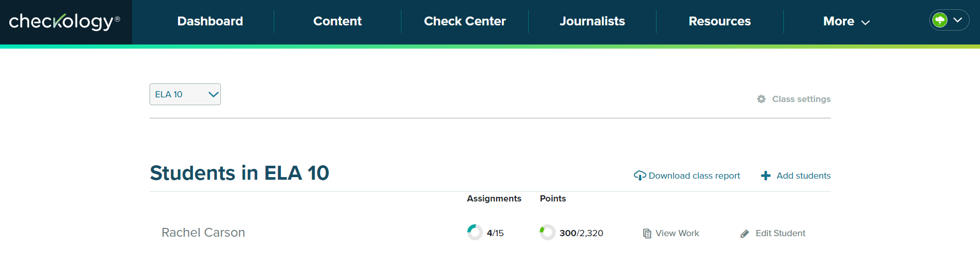Navigate to Check Center
The height and width of the screenshot is (260, 980).
[465, 21]
